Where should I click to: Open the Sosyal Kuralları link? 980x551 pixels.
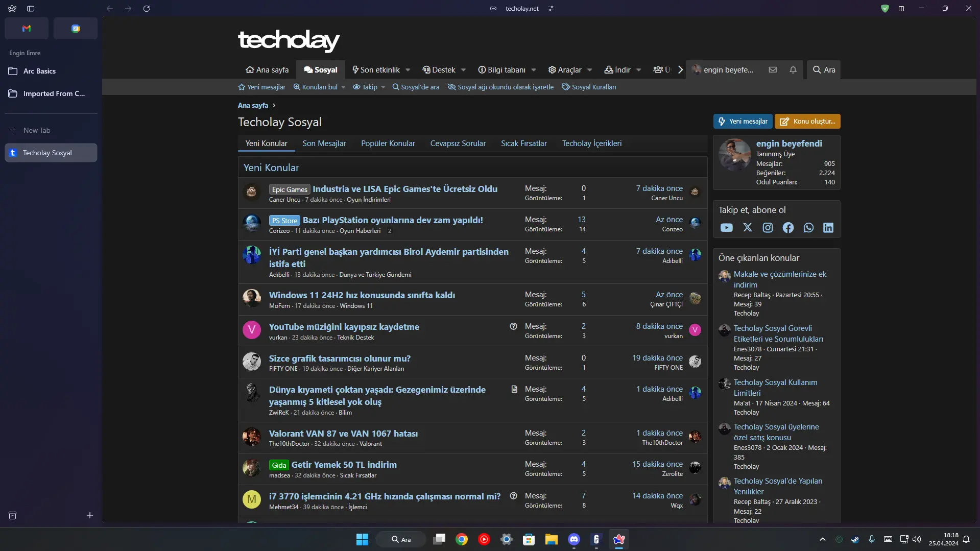click(589, 87)
